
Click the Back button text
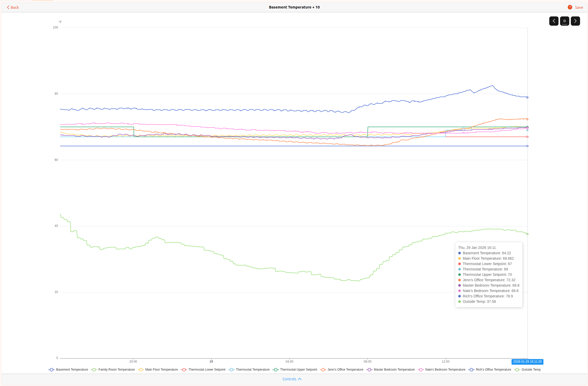pos(15,7)
